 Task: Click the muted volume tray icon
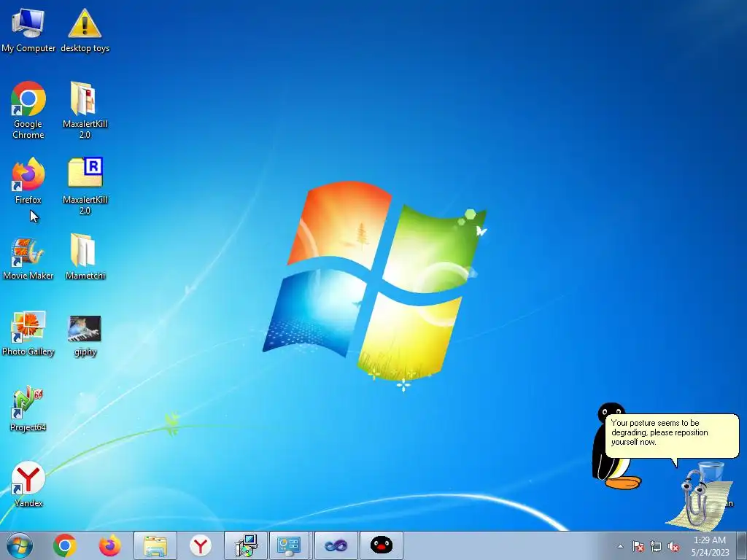[x=673, y=546]
